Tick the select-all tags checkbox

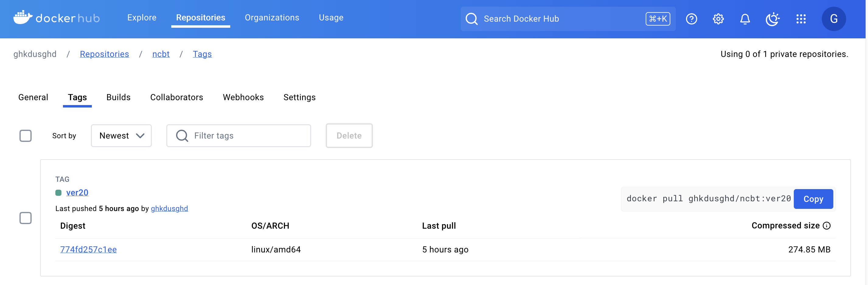[x=26, y=135]
